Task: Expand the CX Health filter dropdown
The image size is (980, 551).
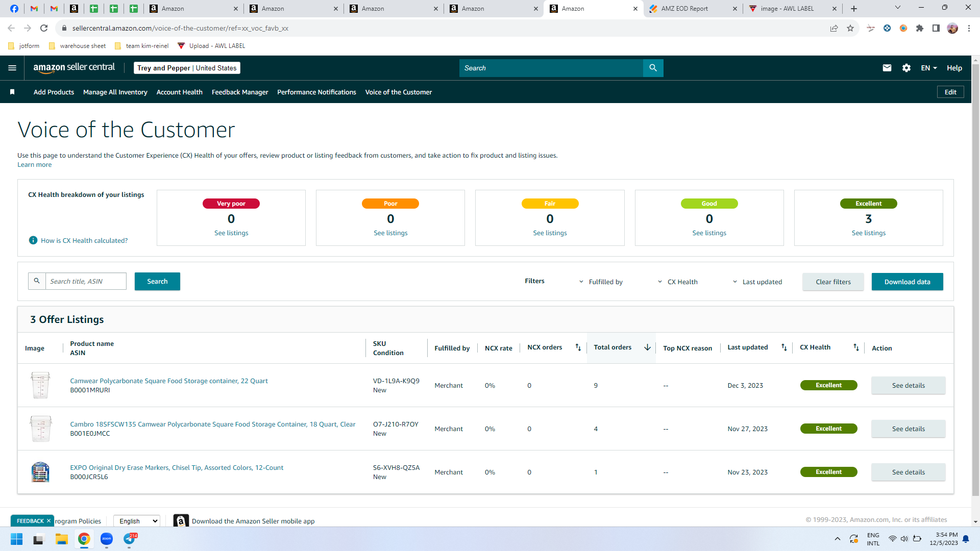Action: point(677,282)
